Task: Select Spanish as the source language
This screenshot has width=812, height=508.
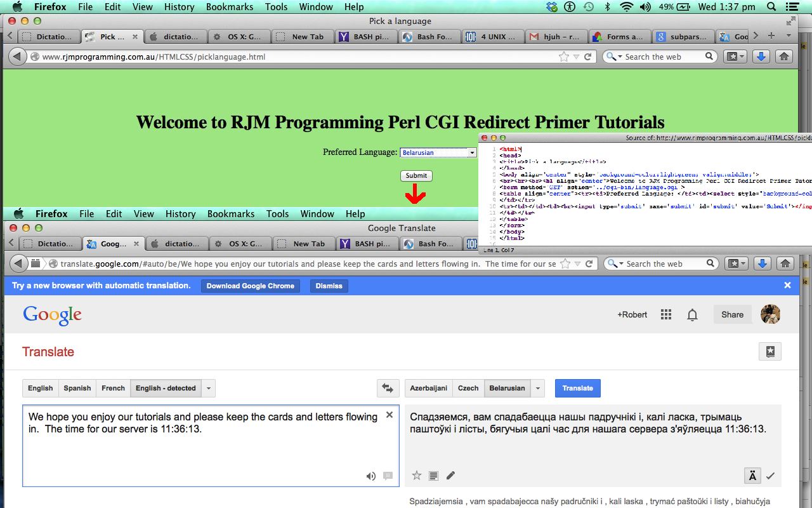Action: 77,388
